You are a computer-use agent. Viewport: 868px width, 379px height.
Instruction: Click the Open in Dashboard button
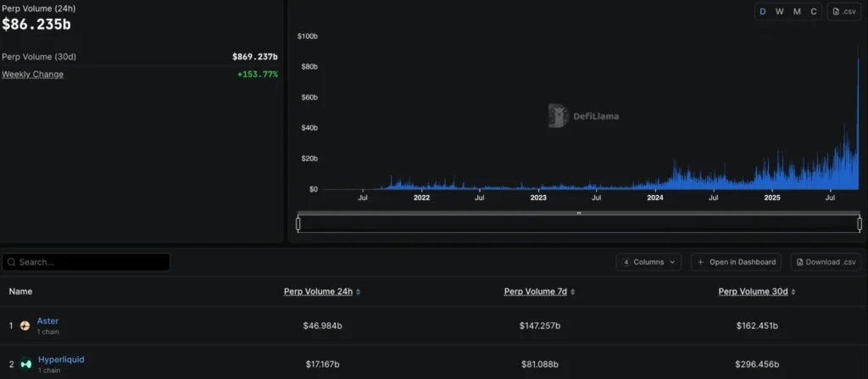[x=737, y=262]
